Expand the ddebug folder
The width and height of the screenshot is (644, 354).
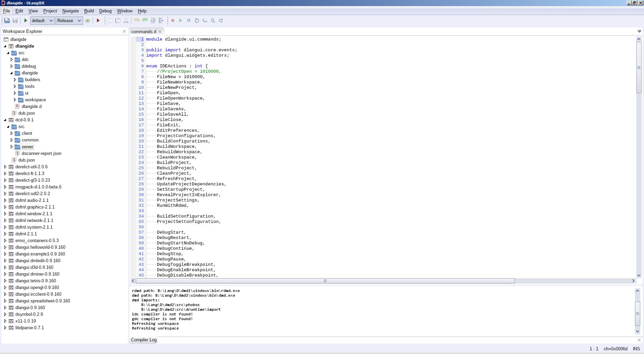click(12, 66)
